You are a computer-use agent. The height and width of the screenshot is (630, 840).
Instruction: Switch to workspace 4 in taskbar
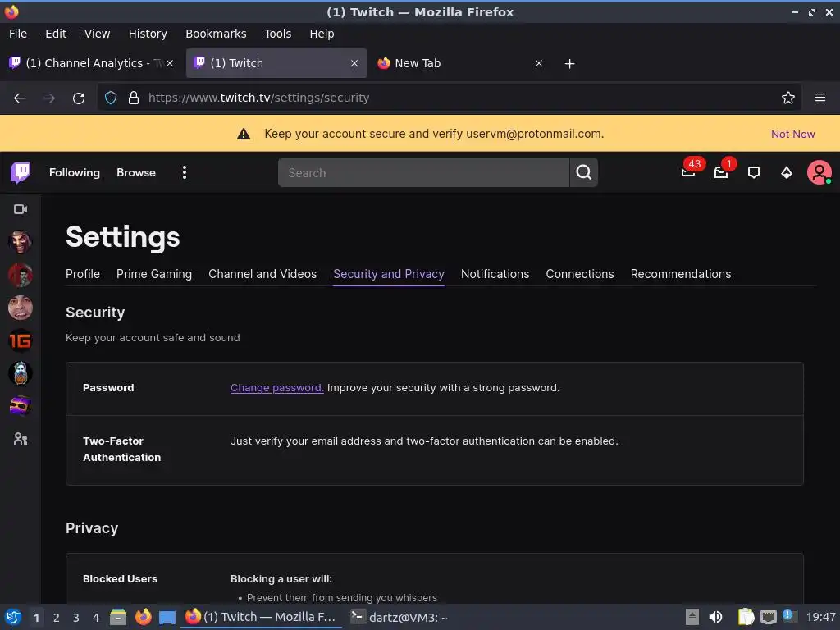pyautogui.click(x=96, y=618)
